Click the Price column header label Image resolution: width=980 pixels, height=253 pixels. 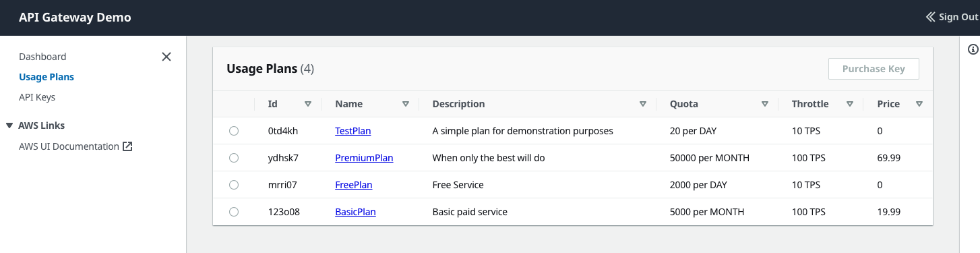888,104
